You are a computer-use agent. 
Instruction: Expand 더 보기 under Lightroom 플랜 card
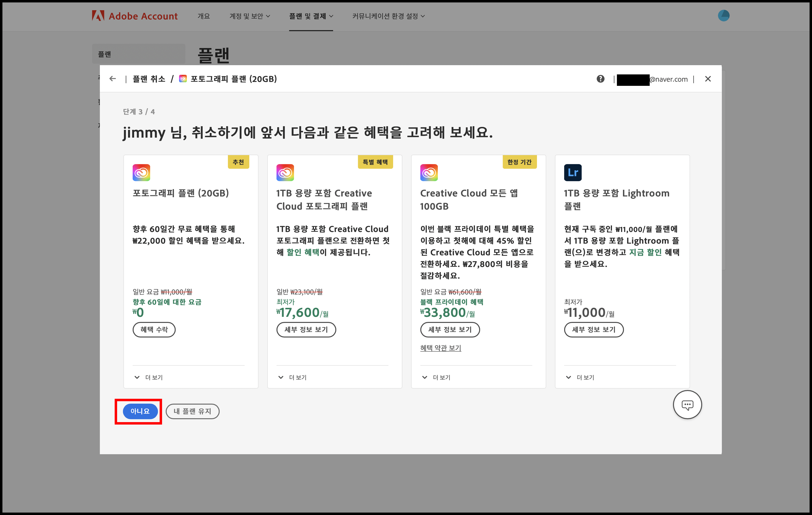[x=580, y=377]
